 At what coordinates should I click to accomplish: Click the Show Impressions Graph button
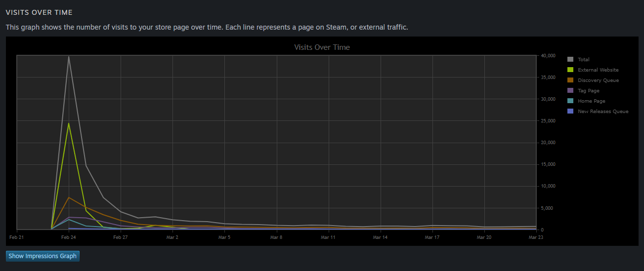(x=43, y=256)
